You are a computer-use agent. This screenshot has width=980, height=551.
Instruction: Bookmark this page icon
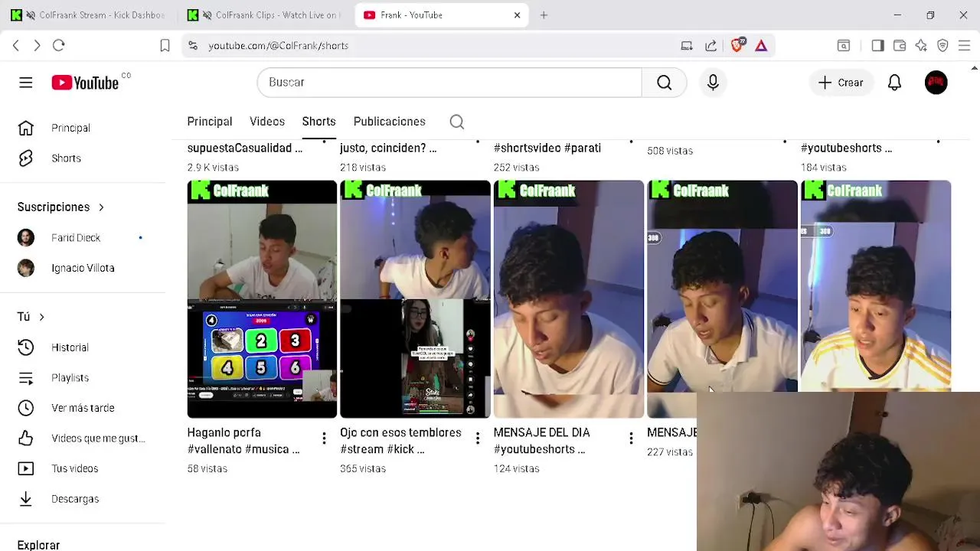pos(165,46)
